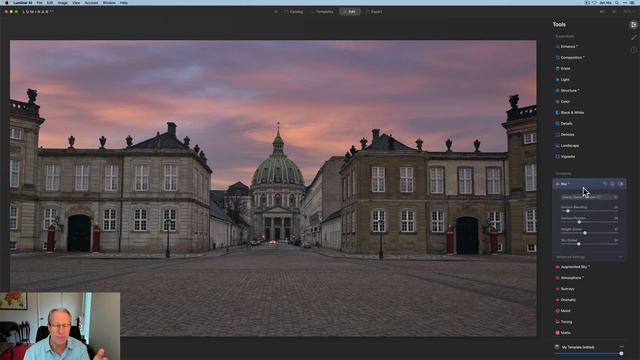Screen dimensions: 640x360
Task: Open the Window menu
Action: coord(109,2)
